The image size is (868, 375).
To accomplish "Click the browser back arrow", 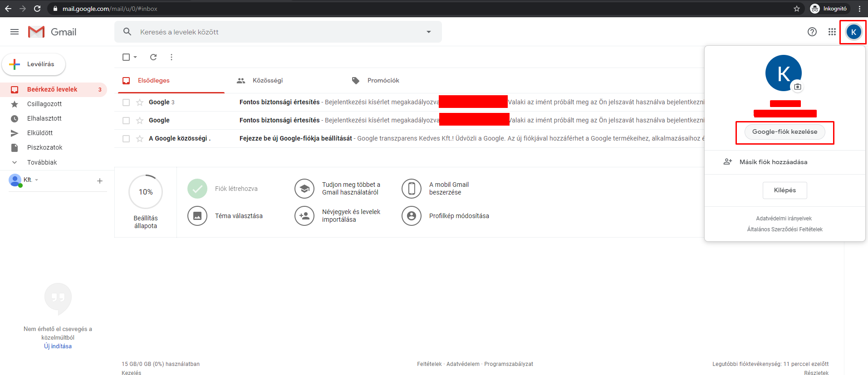I will click(8, 9).
